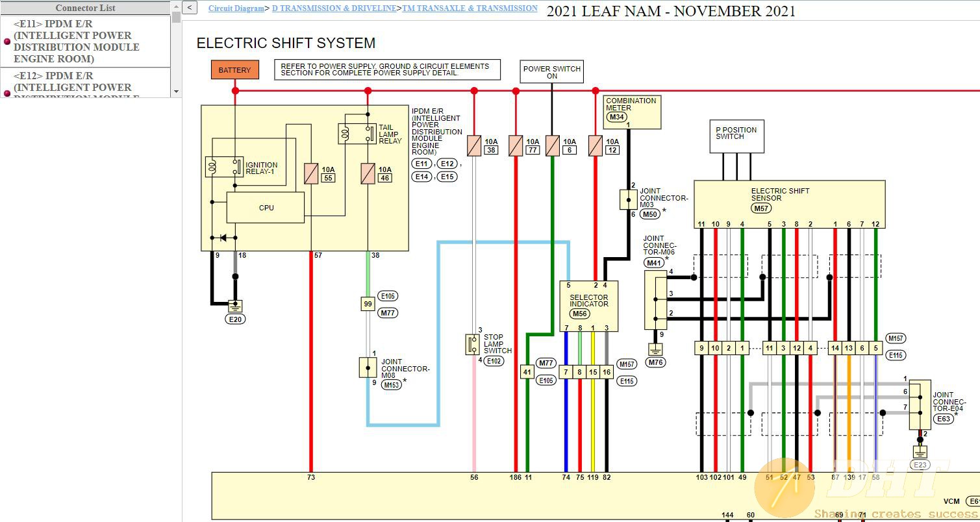The image size is (980, 522).
Task: Open the E11 connector label
Action: (422, 164)
